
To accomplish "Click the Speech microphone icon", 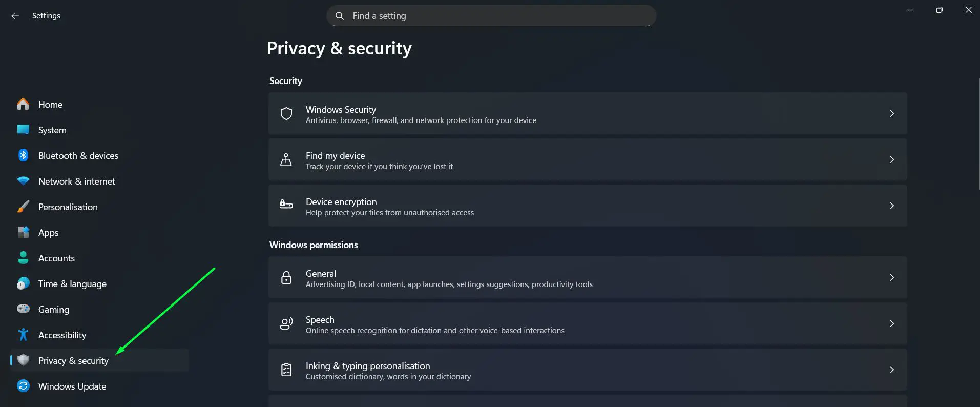I will coord(286,323).
